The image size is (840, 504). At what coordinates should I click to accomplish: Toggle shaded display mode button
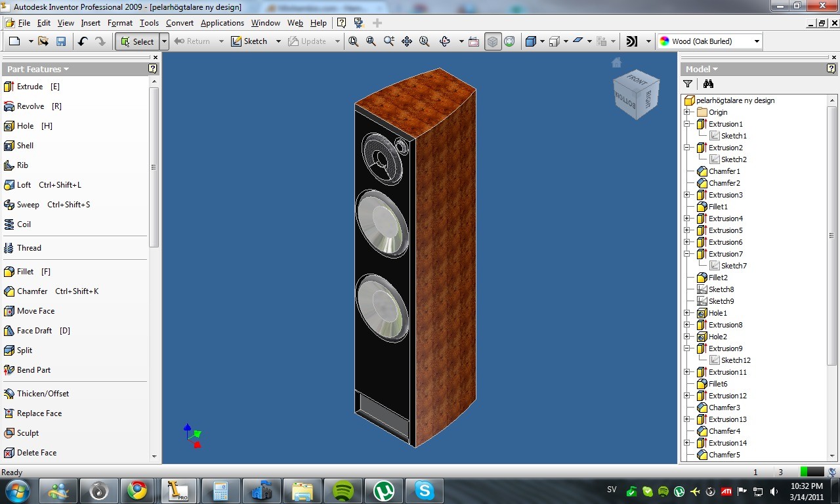click(492, 41)
